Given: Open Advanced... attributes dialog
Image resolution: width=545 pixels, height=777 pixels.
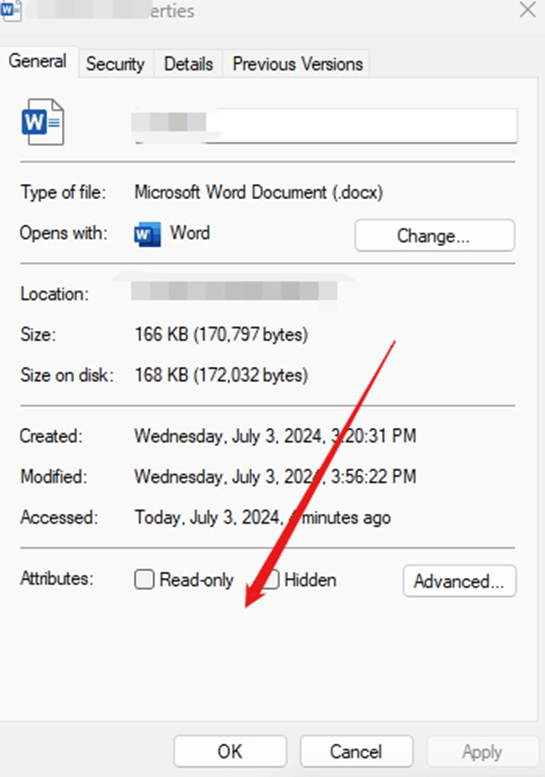Looking at the screenshot, I should coord(459,581).
